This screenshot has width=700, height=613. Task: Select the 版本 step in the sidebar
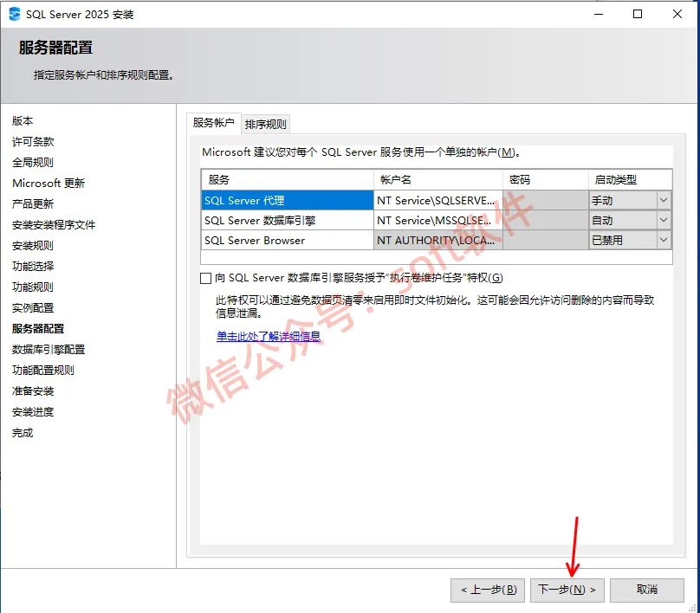point(23,121)
